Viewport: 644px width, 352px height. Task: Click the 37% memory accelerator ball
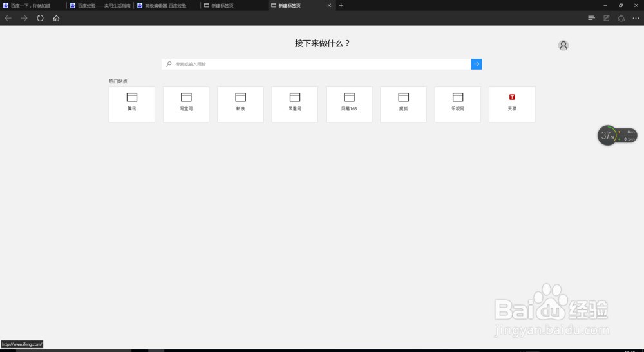607,135
